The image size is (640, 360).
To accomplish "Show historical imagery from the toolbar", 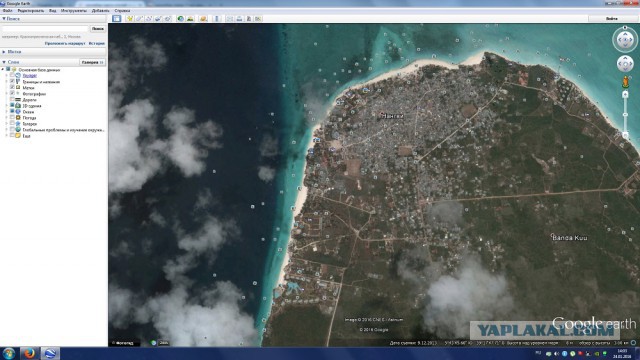I will click(180, 18).
